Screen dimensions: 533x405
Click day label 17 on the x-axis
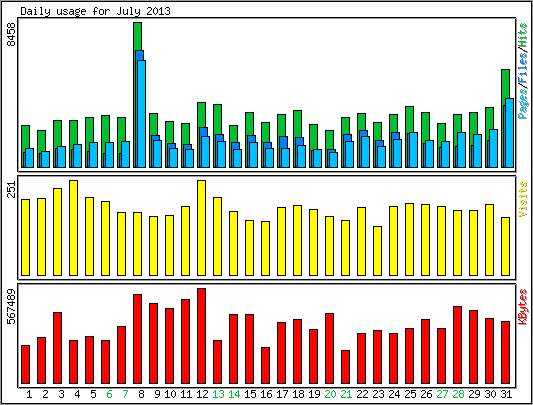(282, 394)
